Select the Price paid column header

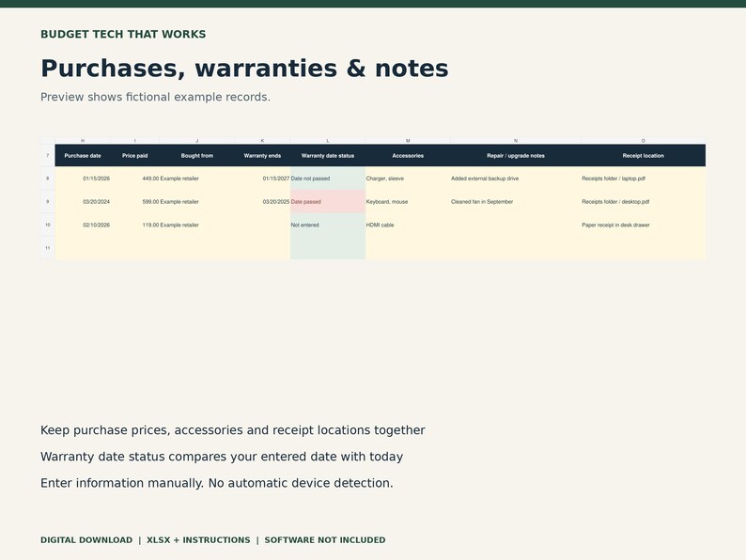coord(134,156)
